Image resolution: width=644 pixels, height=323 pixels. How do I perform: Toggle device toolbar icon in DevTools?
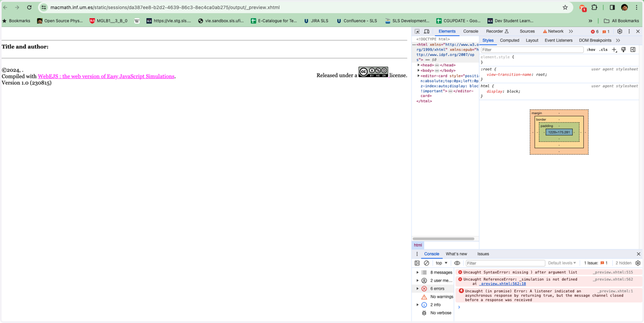coord(427,32)
